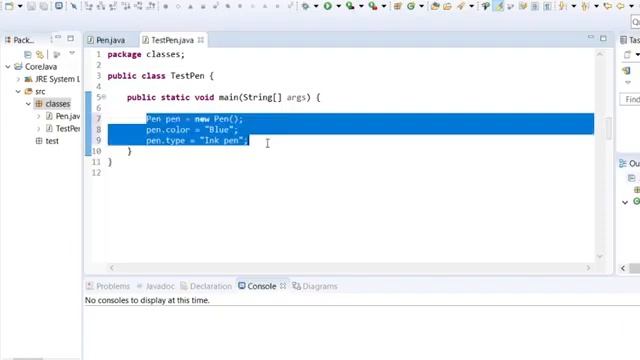This screenshot has width=640, height=360.
Task: Collapse All in Package Explorer
Action: coord(28,54)
